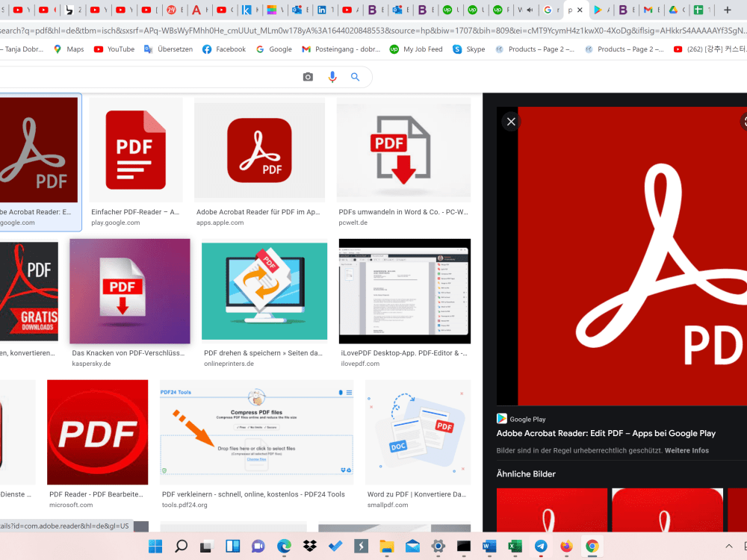Open Telegram from taskbar
This screenshot has height=560, width=747.
pos(541,547)
